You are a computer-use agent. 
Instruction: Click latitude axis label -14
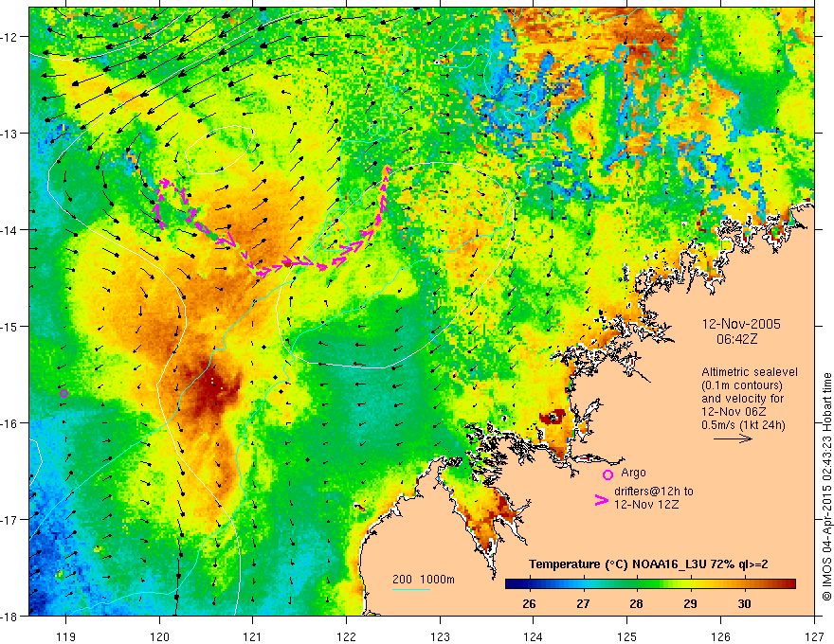[9, 230]
